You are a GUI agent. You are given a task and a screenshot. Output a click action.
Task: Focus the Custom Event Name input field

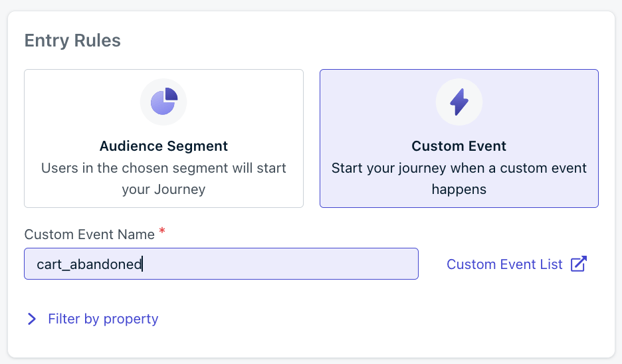[x=221, y=264]
